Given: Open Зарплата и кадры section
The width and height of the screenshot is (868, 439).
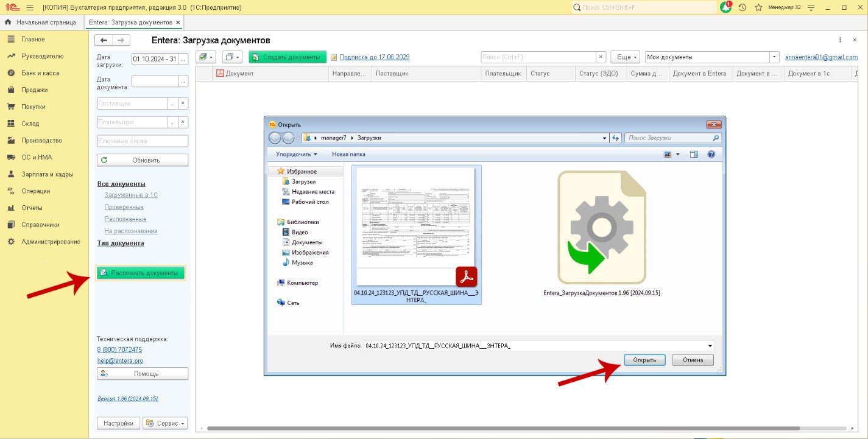Looking at the screenshot, I should 47,174.
